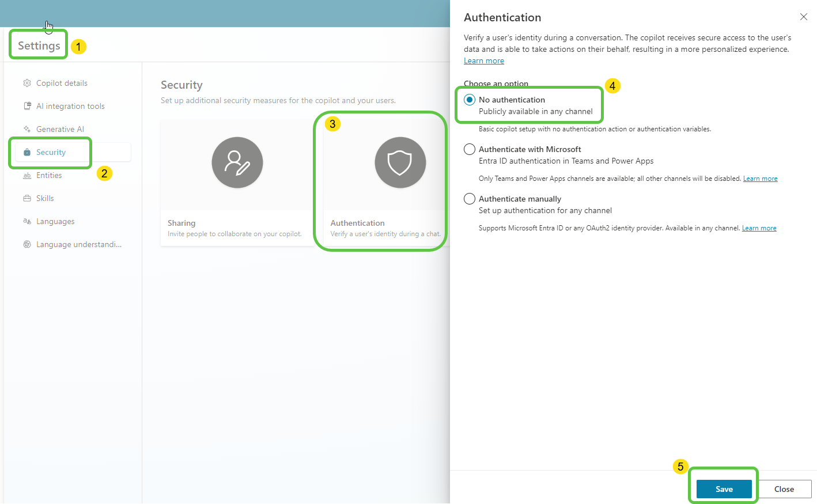The width and height of the screenshot is (817, 504).
Task: Click the Entities icon in sidebar
Action: point(27,175)
